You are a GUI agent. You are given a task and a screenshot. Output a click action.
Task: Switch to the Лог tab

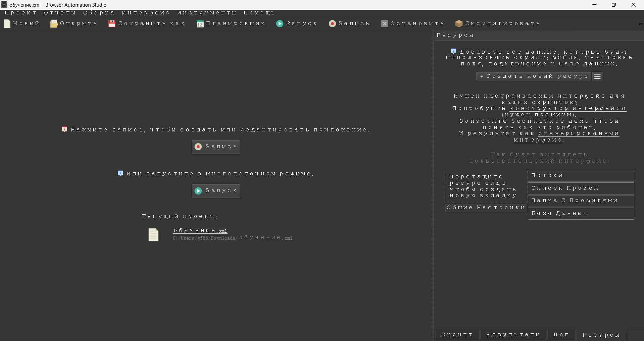pyautogui.click(x=561, y=335)
